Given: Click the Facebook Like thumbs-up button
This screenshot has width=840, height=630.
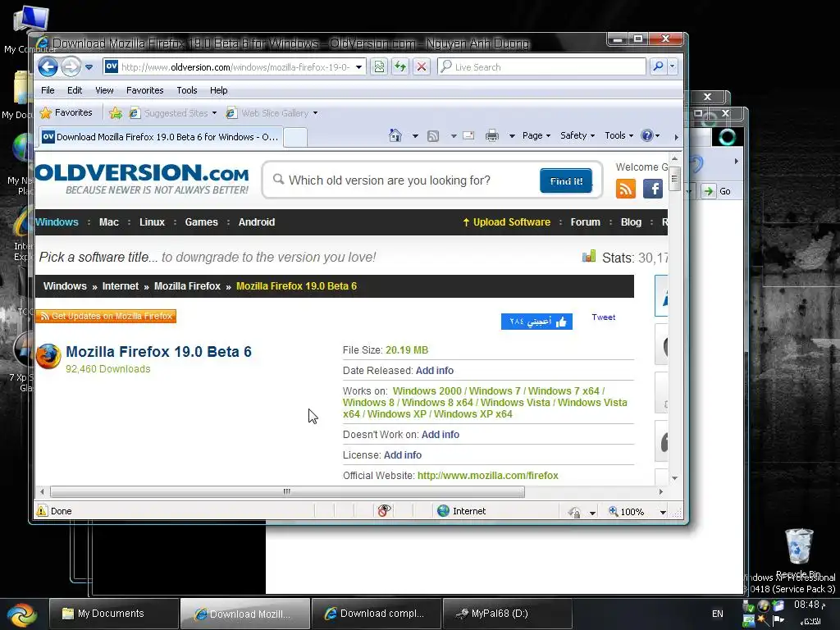Looking at the screenshot, I should 536,322.
